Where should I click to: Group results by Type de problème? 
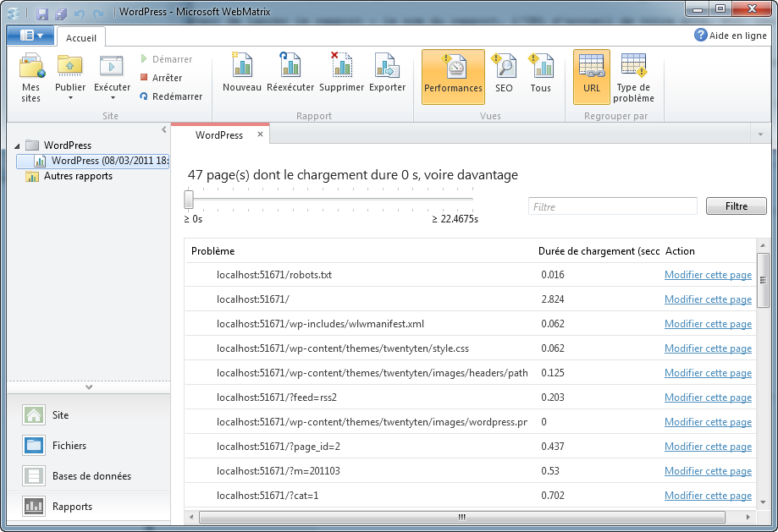point(633,76)
